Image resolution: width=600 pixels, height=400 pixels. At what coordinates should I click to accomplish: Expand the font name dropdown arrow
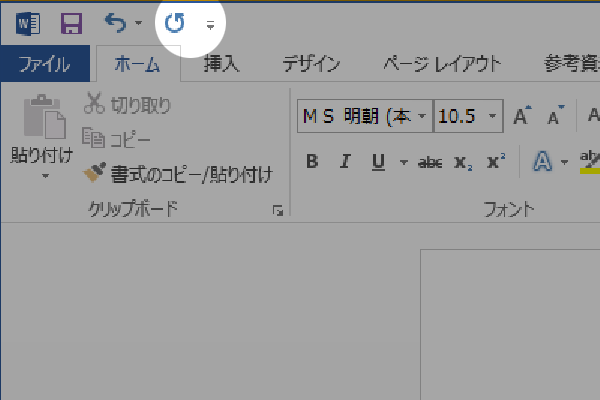coord(422,116)
